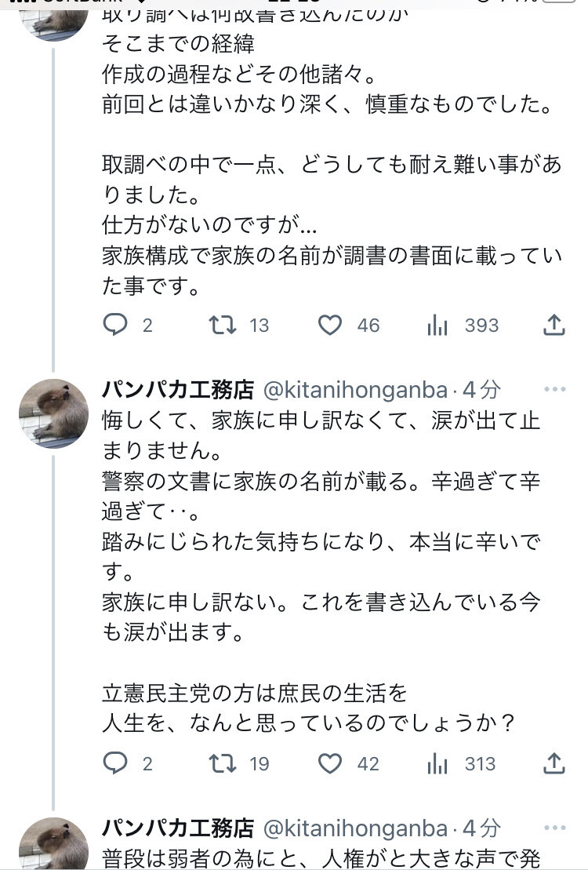Image resolution: width=588 pixels, height=870 pixels.
Task: Open パンパカ工務店 profile from middle tweet
Action: [179, 389]
